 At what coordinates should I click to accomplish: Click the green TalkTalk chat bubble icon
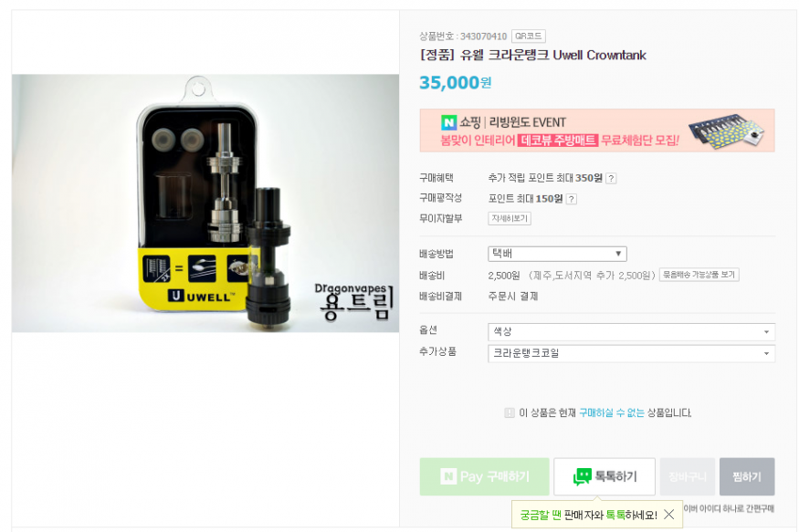(x=583, y=476)
